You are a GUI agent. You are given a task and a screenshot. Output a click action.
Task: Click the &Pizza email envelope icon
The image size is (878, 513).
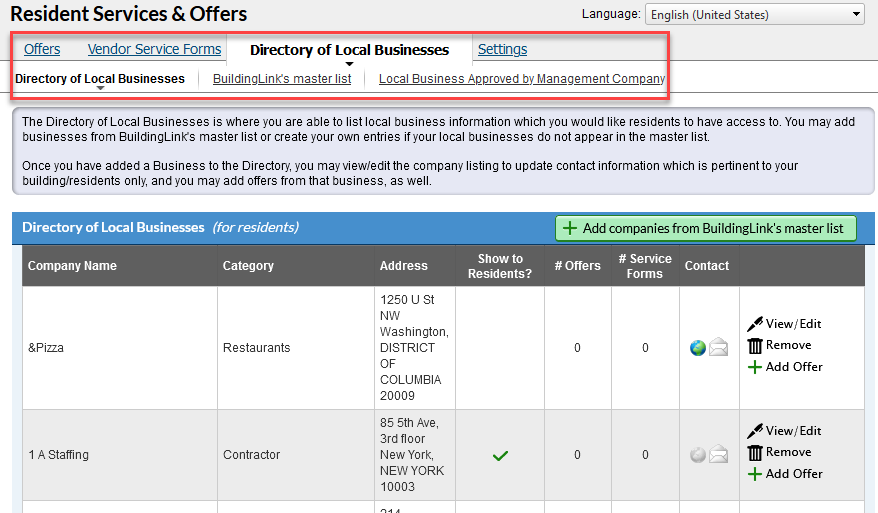(x=718, y=348)
